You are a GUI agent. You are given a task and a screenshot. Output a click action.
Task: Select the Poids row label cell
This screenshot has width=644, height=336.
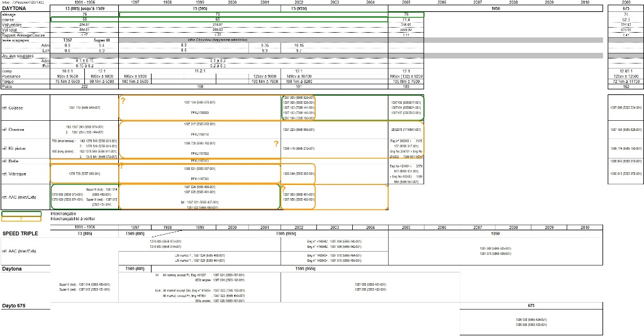coord(8,86)
